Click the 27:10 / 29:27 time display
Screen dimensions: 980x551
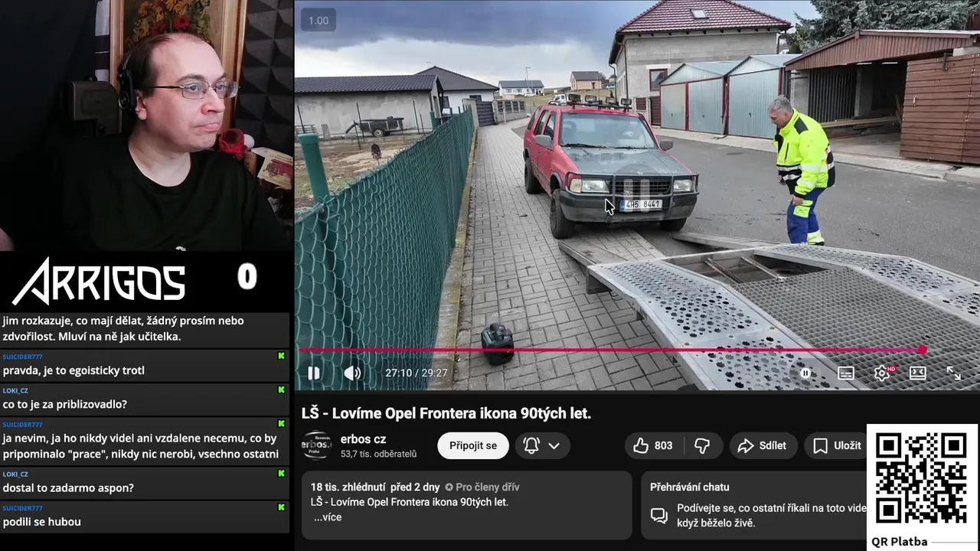click(416, 373)
